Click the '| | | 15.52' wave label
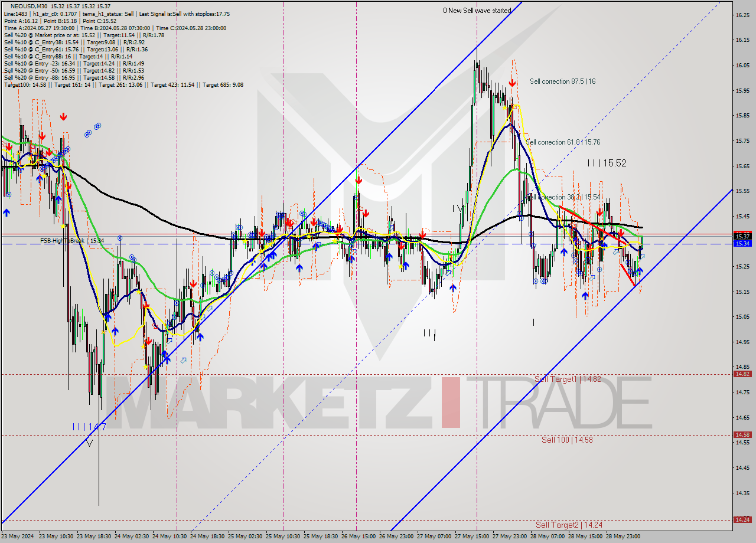Viewport: 756px width, 543px height. 607,163
